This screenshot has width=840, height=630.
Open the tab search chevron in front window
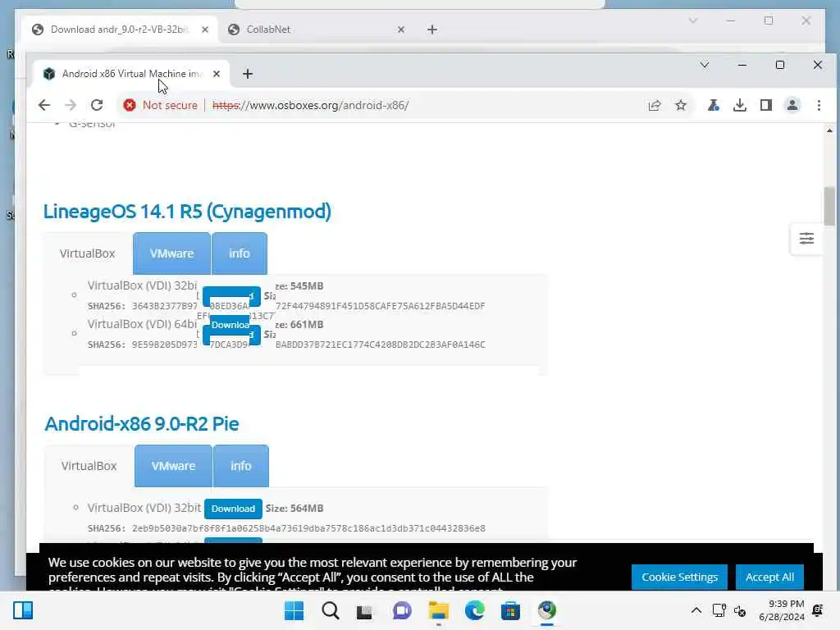(x=705, y=66)
